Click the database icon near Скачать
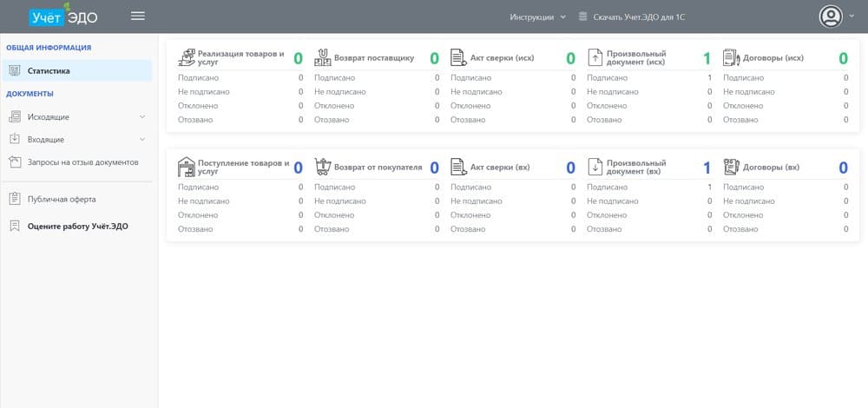 [582, 16]
